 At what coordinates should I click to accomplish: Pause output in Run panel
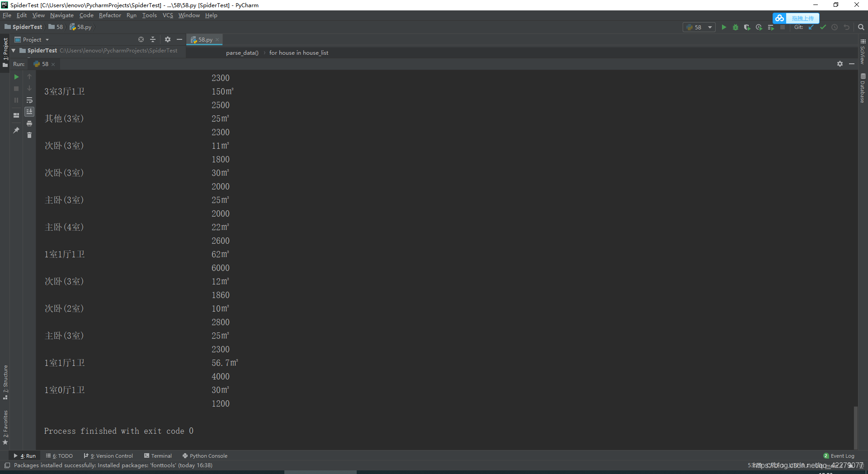16,100
